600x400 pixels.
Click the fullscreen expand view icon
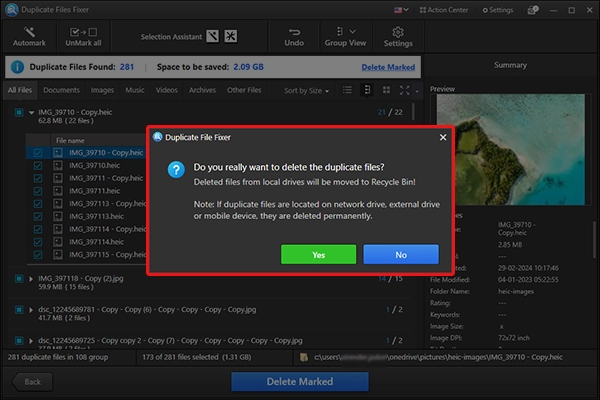404,90
